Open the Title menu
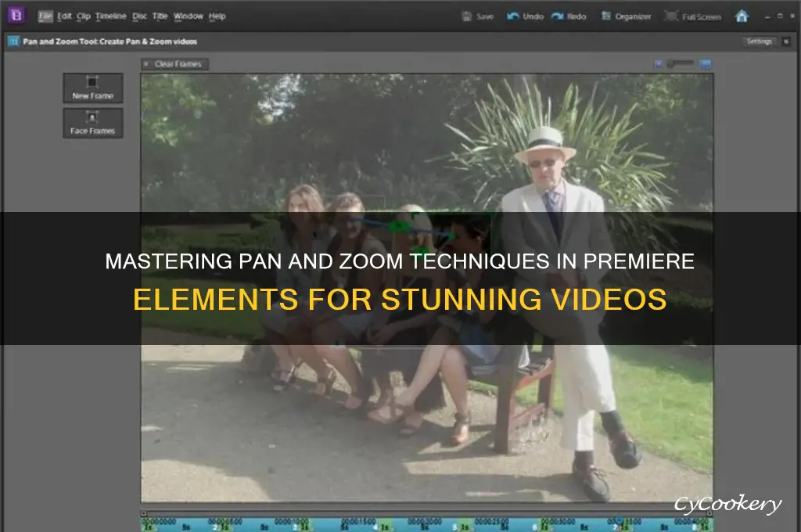The width and height of the screenshot is (801, 532). point(160,16)
